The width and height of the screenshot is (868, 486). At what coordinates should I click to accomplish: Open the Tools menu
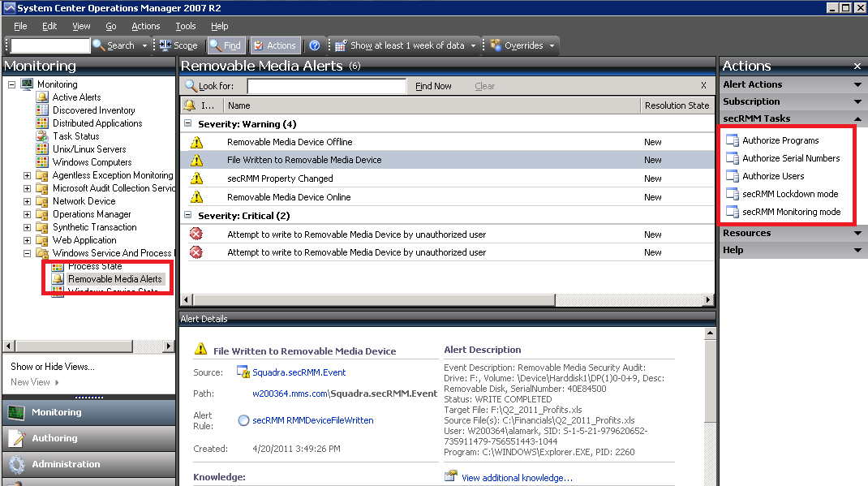(186, 26)
